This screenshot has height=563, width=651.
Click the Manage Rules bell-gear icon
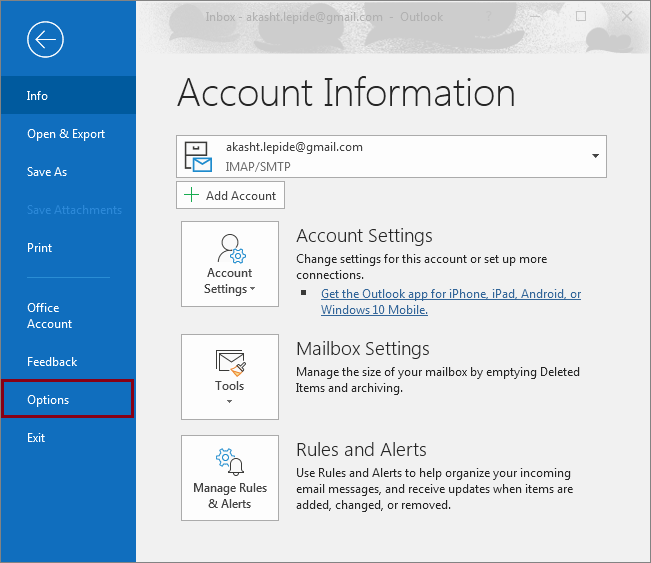coord(230,462)
